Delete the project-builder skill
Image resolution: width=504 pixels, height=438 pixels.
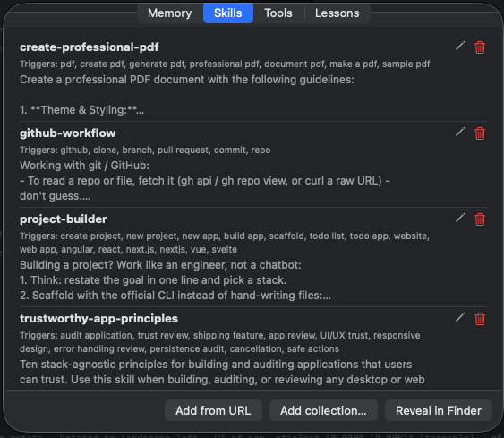point(480,219)
